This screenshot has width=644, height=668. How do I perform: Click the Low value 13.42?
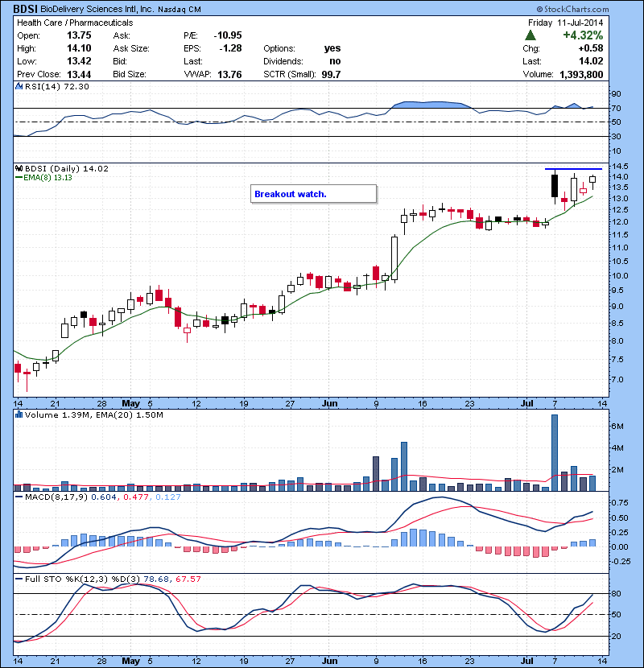click(x=79, y=61)
